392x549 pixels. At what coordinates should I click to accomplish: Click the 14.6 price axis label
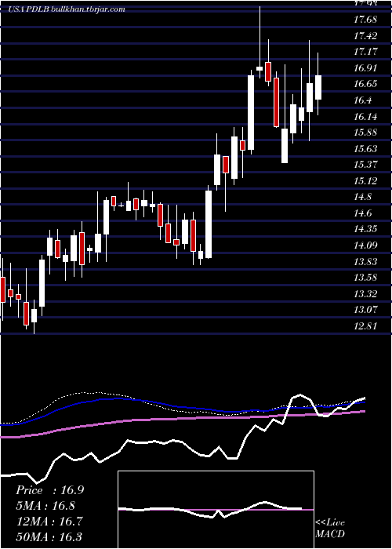click(x=362, y=213)
